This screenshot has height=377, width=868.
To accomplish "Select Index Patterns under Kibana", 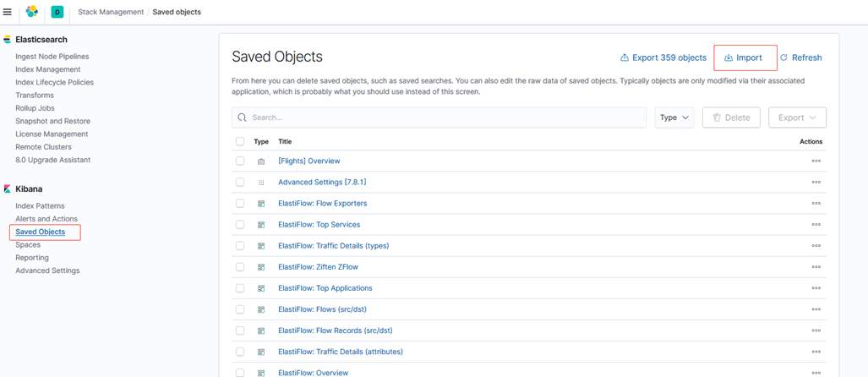I will (40, 206).
